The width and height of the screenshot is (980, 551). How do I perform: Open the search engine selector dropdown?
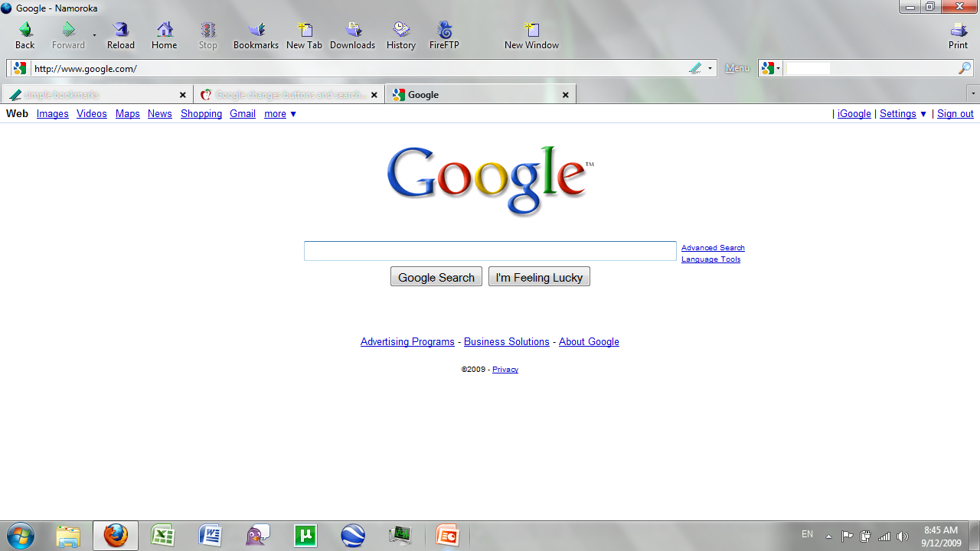[771, 68]
